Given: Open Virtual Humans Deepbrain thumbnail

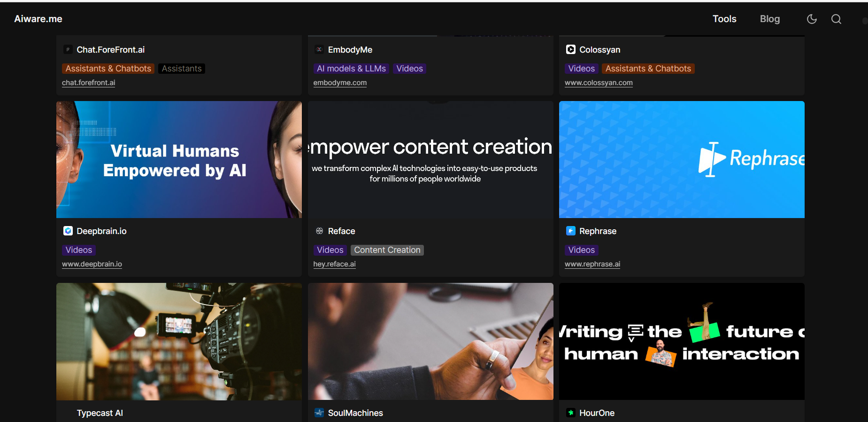Looking at the screenshot, I should tap(179, 160).
